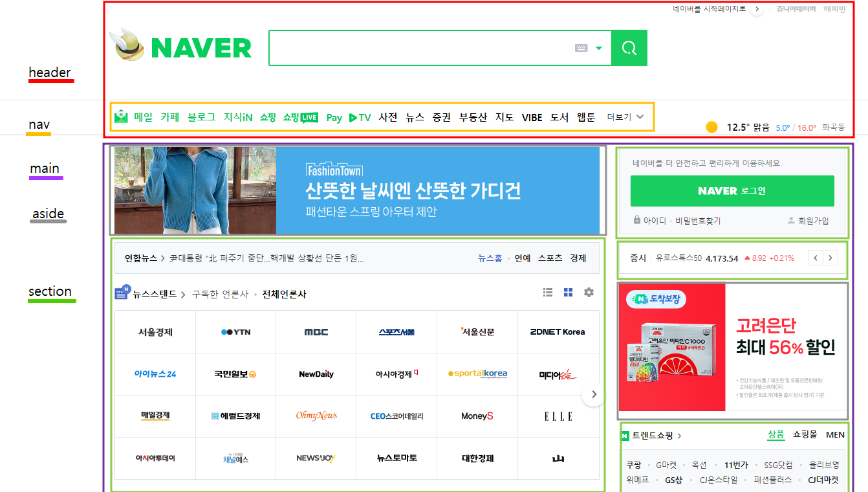Open ZDNET Korea press logo
This screenshot has width=868, height=492.
point(558,332)
